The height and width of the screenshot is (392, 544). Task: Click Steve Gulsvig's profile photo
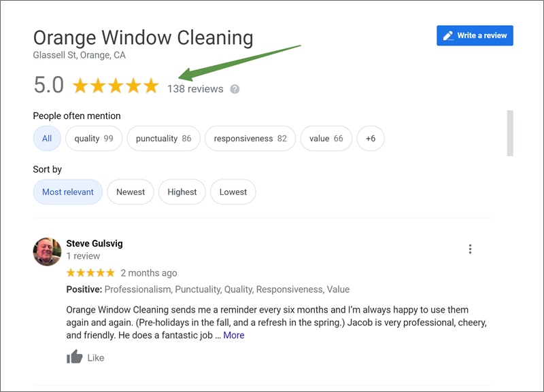pyautogui.click(x=47, y=251)
